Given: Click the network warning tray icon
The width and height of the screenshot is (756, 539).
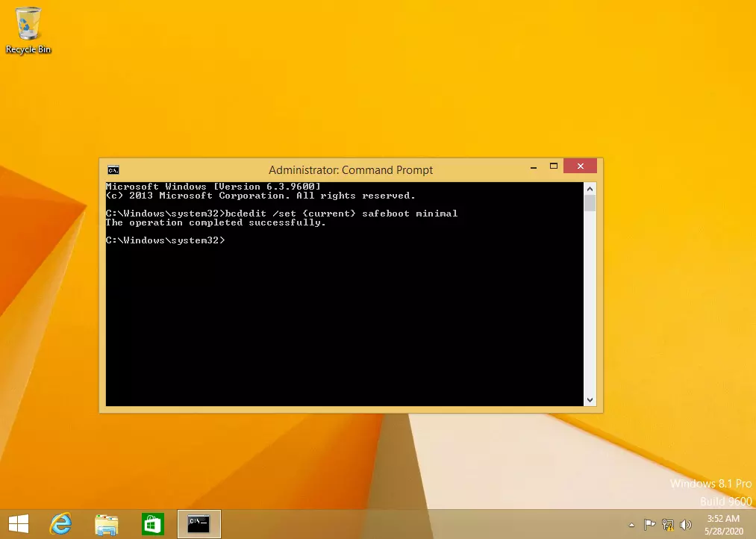Looking at the screenshot, I should [x=667, y=525].
